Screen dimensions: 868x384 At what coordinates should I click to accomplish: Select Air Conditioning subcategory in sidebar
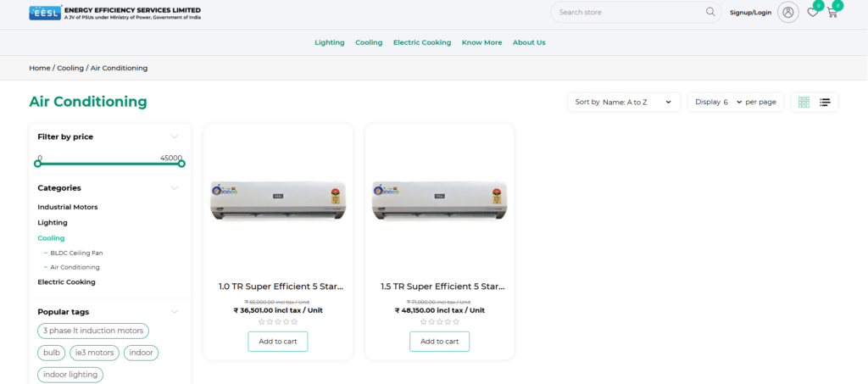[75, 267]
